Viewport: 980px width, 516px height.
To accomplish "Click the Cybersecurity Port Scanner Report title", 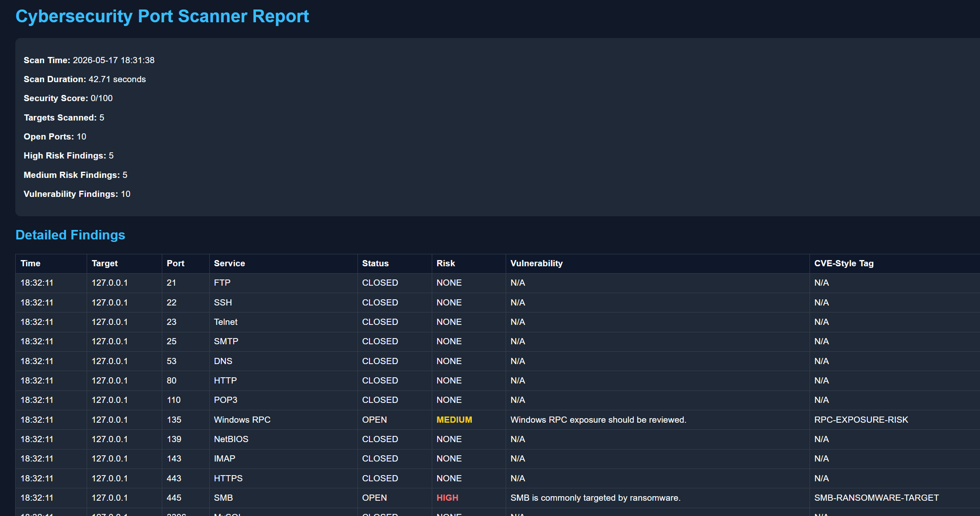I will [162, 17].
